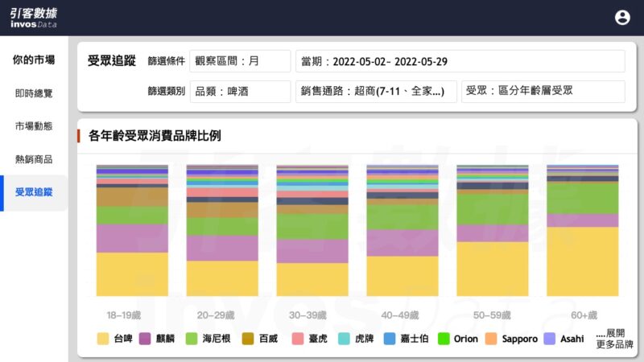644x362 pixels.
Task: Open 熱銷商品 page link
Action: point(34,159)
